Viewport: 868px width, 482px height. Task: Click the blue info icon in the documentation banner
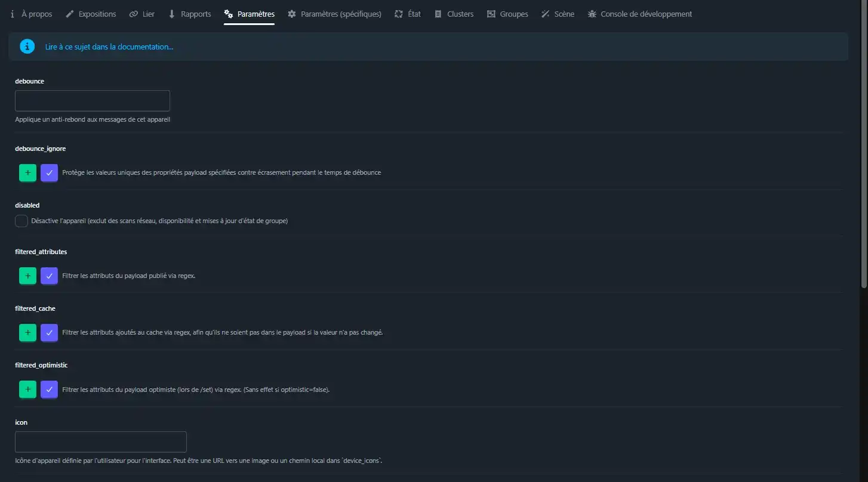coord(27,47)
